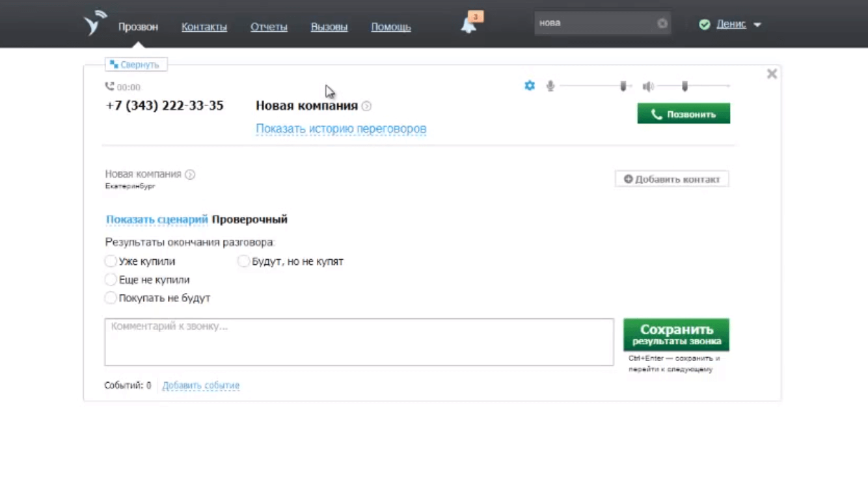Open notifications bell with badge
The width and height of the screenshot is (868, 477).
[469, 25]
